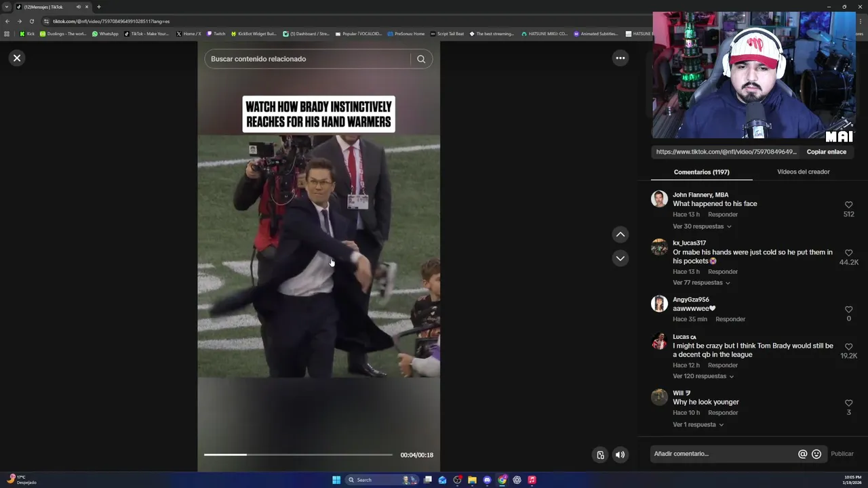Open The best streaming... bookmark
The width and height of the screenshot is (868, 488).
point(492,34)
